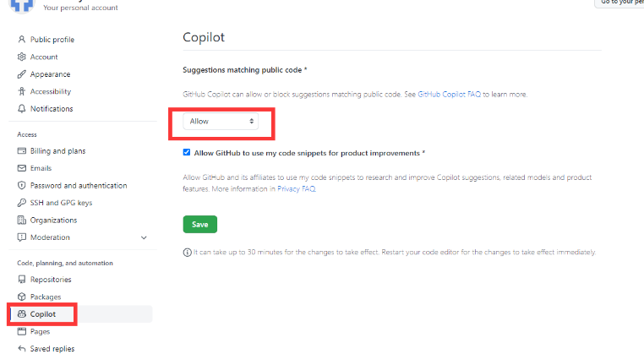
Task: Select Copilot in the sidebar
Action: (x=80, y=313)
